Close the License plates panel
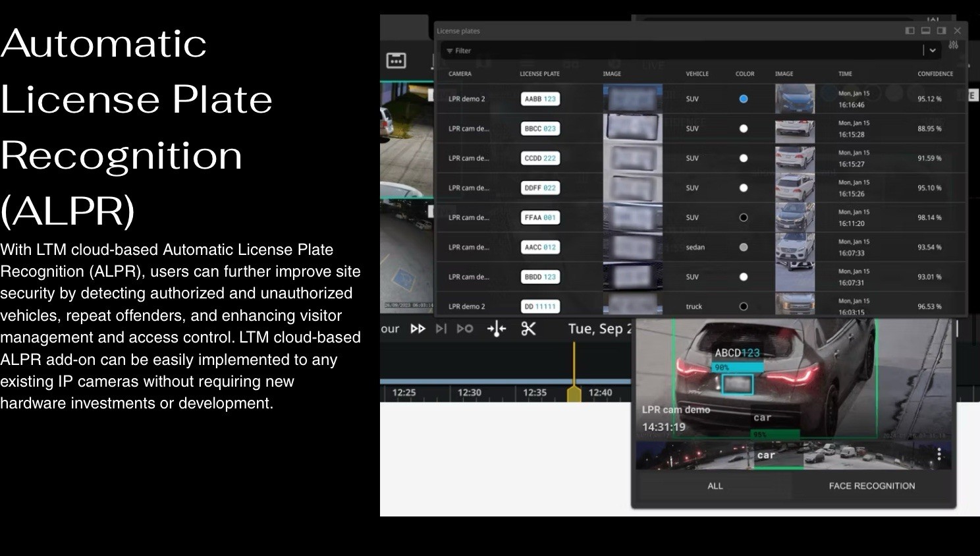 tap(957, 31)
